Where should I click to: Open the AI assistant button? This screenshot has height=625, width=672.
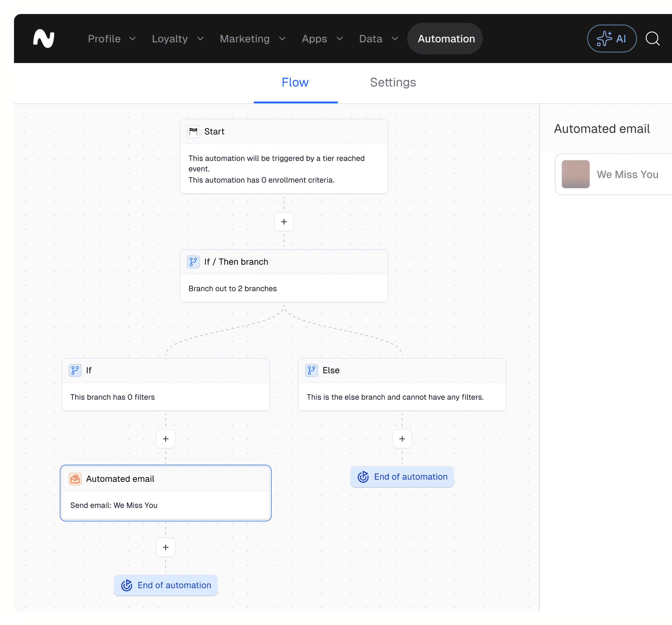611,39
